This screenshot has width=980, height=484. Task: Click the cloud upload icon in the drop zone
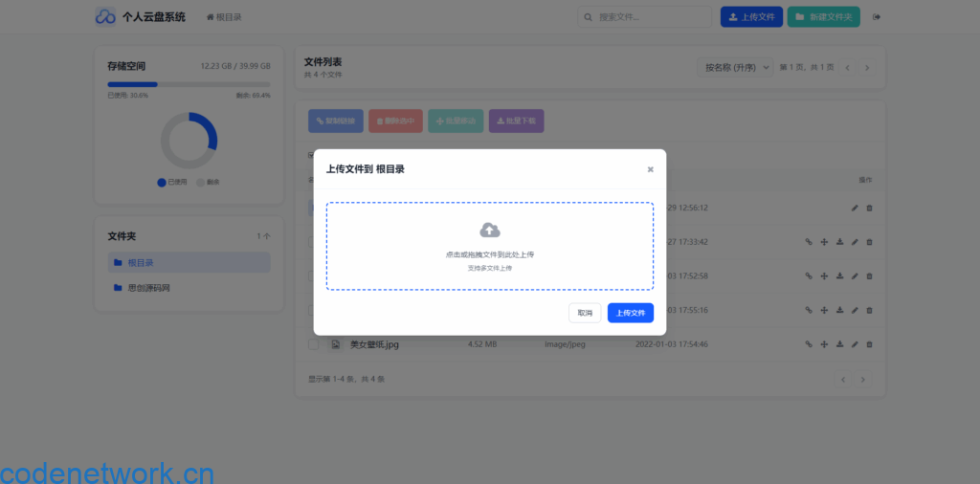pos(489,230)
